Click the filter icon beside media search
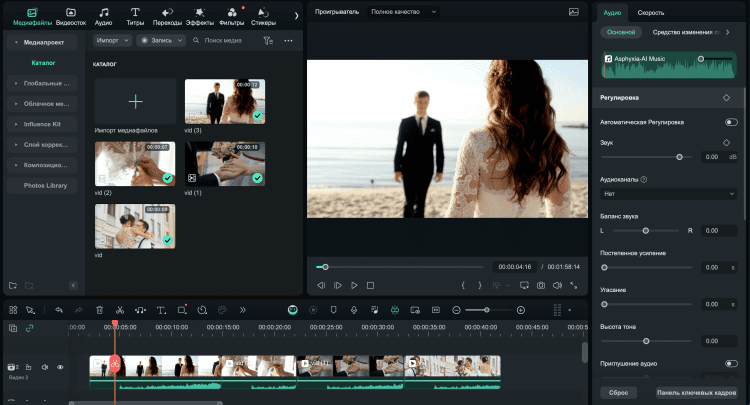This screenshot has width=750, height=405. [267, 41]
